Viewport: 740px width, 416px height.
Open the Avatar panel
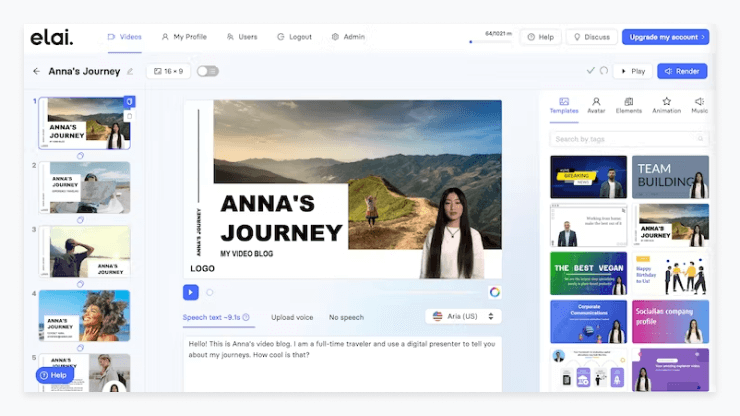[596, 105]
